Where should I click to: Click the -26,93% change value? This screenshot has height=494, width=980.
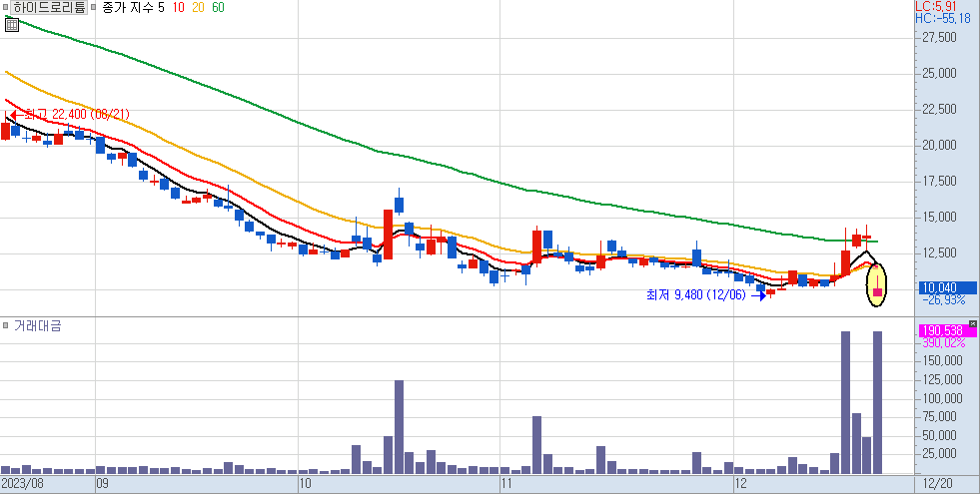point(943,300)
